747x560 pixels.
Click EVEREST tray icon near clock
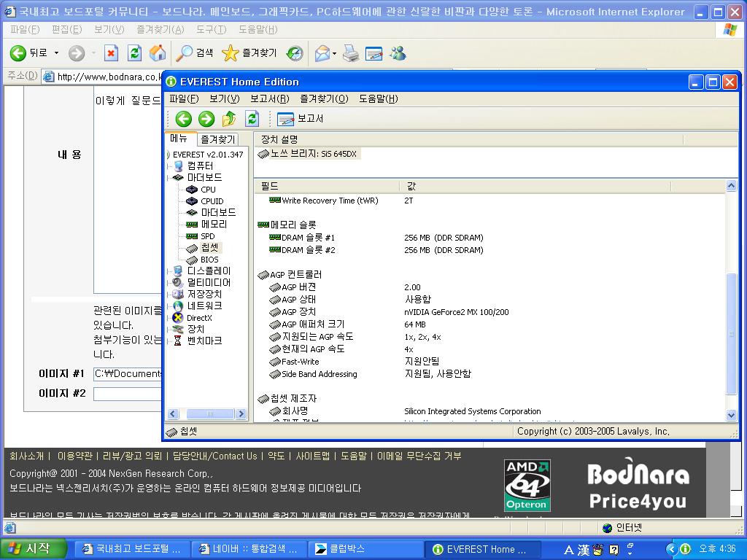[685, 549]
